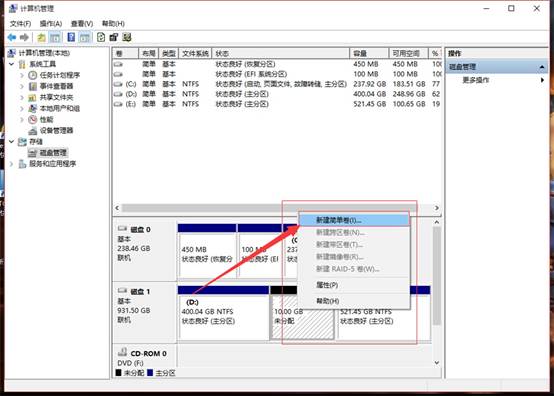
Task: Click the 更多操作 action link
Action: [476, 80]
